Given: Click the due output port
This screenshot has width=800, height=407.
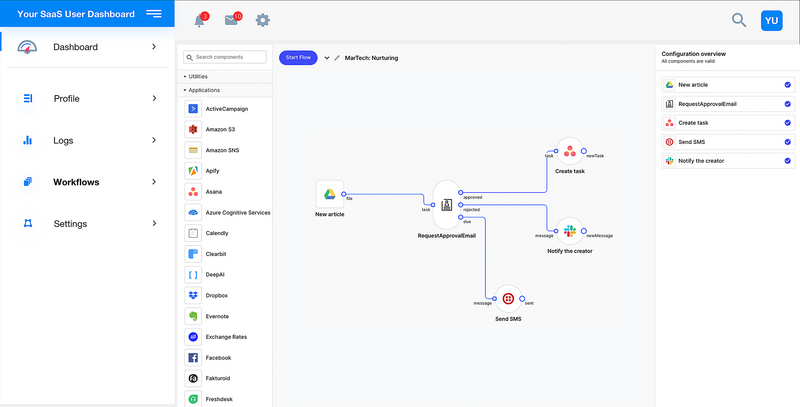Looking at the screenshot, I should pyautogui.click(x=461, y=217).
